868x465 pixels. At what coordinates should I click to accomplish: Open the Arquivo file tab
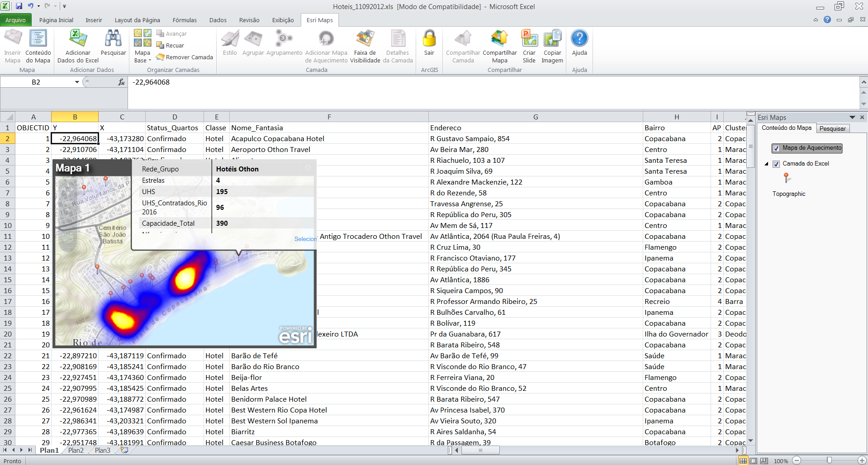tap(16, 20)
